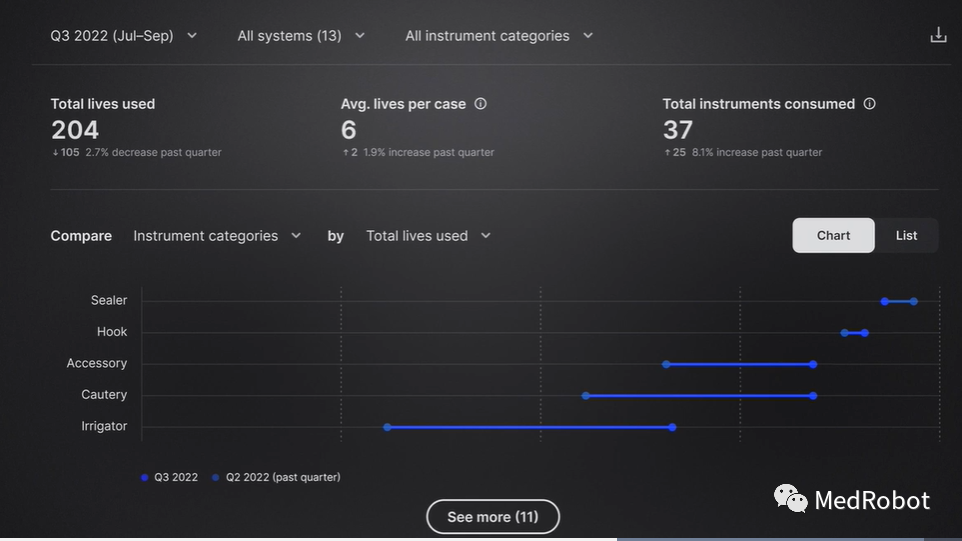Viewport: 962px width, 541px height.
Task: Click the Irrigator row left data point
Action: pyautogui.click(x=387, y=427)
